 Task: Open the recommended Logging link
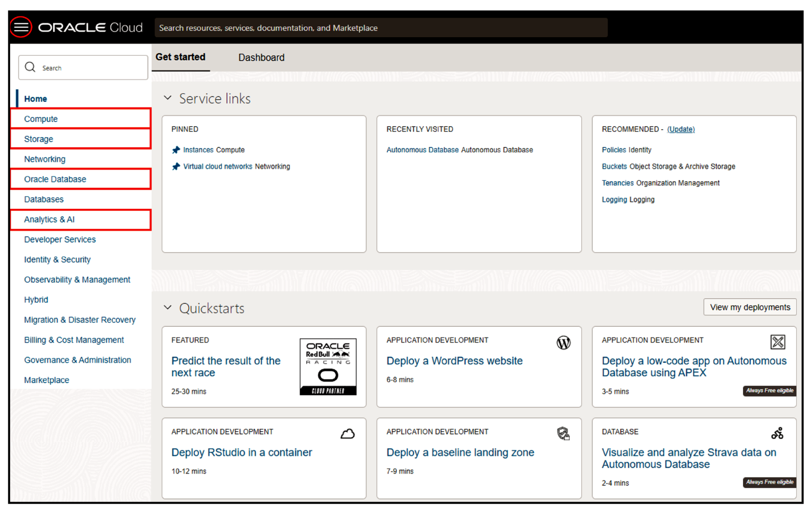click(614, 200)
